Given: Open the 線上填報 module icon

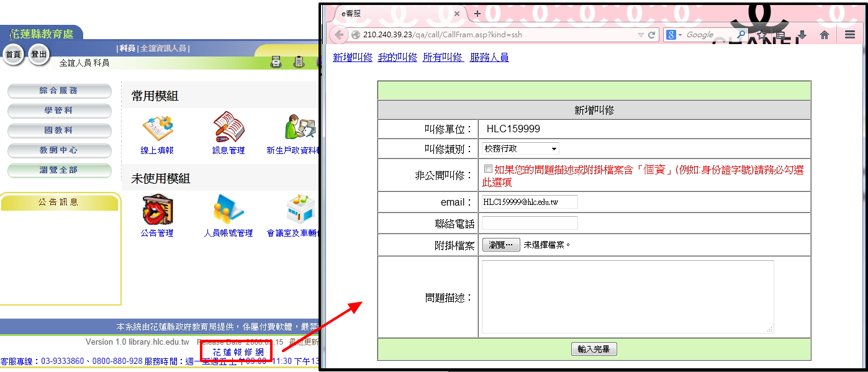Looking at the screenshot, I should point(157,127).
